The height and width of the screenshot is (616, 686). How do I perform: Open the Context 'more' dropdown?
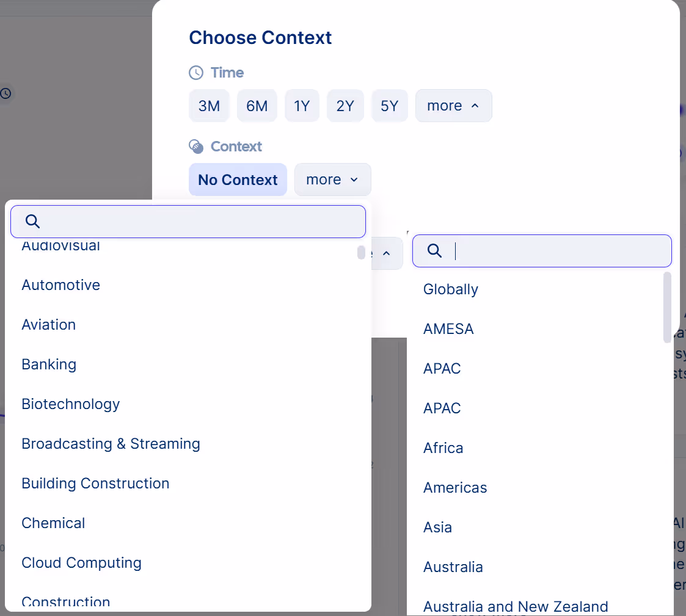(x=332, y=179)
